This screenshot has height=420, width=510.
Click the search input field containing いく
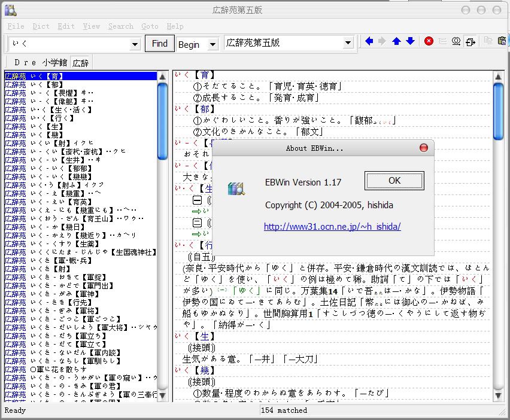[69, 44]
